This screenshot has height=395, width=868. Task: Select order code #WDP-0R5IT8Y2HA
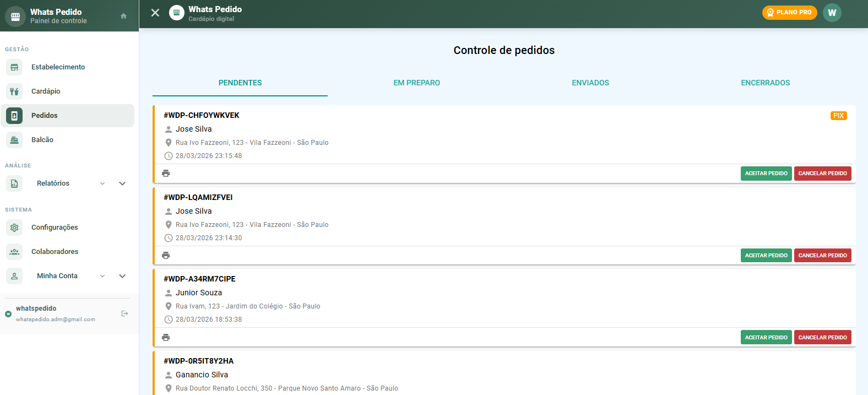point(198,361)
